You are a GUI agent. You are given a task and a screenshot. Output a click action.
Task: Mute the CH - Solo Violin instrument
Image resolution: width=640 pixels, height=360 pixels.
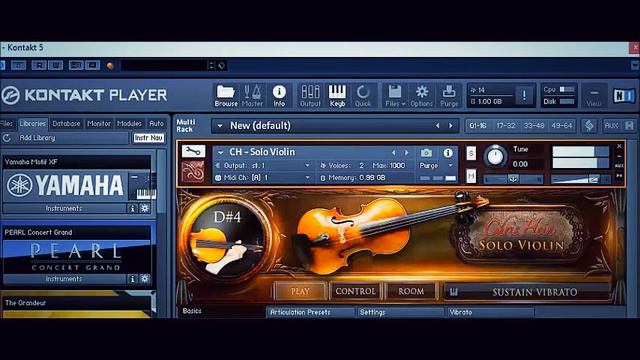click(471, 176)
